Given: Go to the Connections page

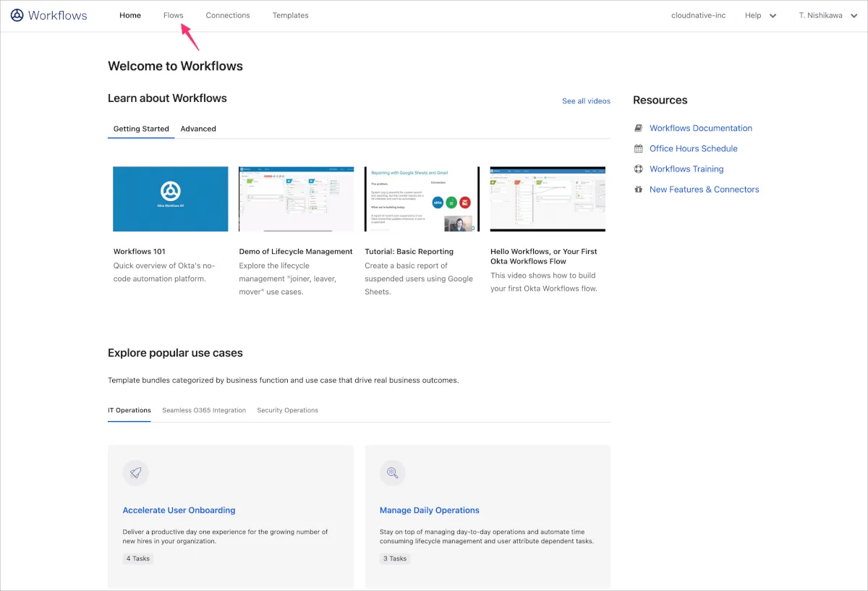Looking at the screenshot, I should [x=228, y=15].
